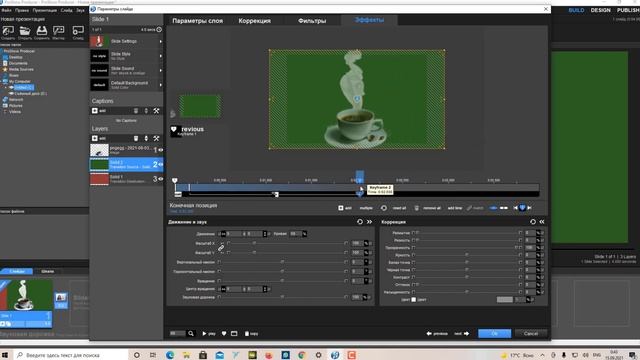Go to previous slide with previous button
This screenshot has height=360, width=640.
click(437, 333)
